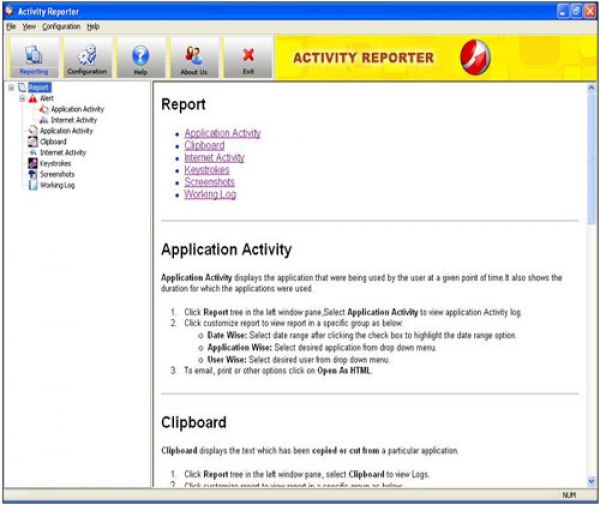Image resolution: width=600 pixels, height=505 pixels.
Task: Click the 'Open As HTML' text
Action: pyautogui.click(x=344, y=371)
